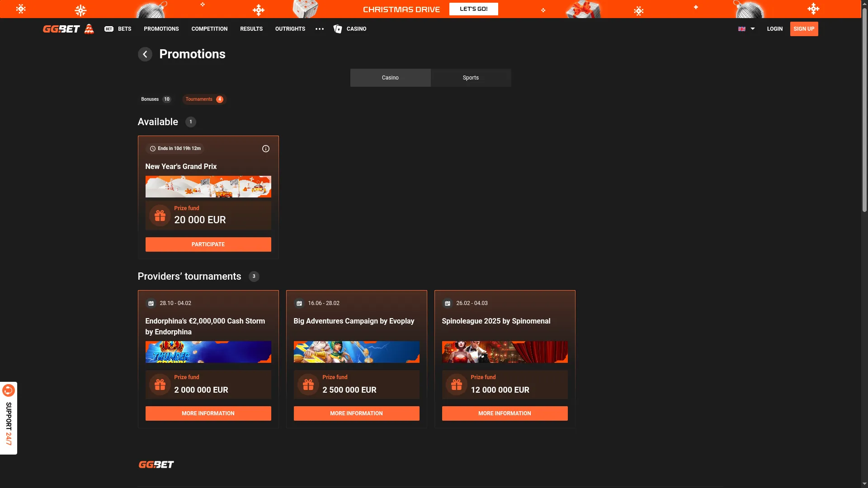Click PARTICIPATE on New Year's Grand Prix
The width and height of the screenshot is (868, 488).
(x=208, y=244)
